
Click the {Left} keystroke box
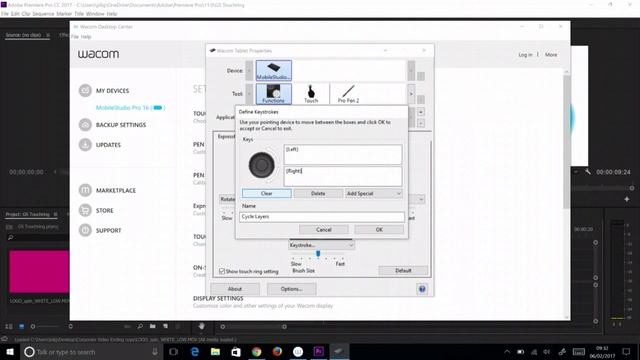[343, 154]
